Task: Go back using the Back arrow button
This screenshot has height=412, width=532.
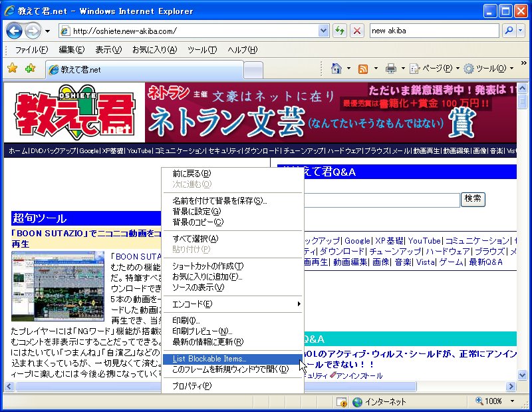Action: [x=14, y=31]
